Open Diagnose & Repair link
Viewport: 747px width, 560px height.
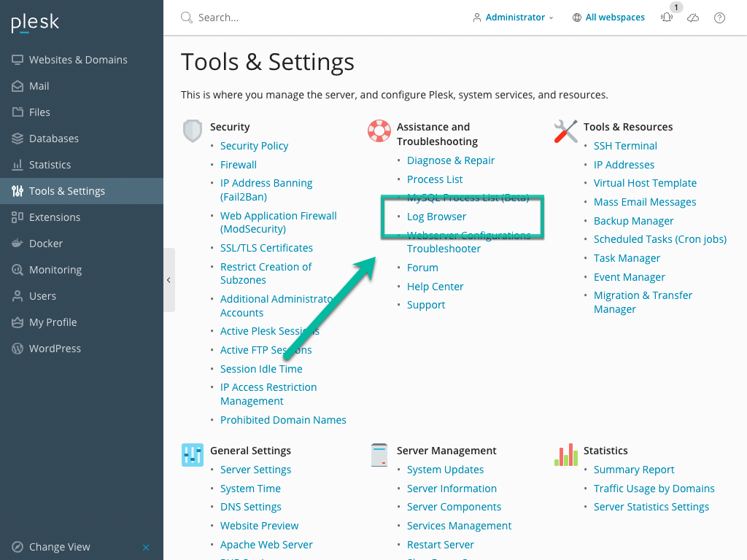451,160
